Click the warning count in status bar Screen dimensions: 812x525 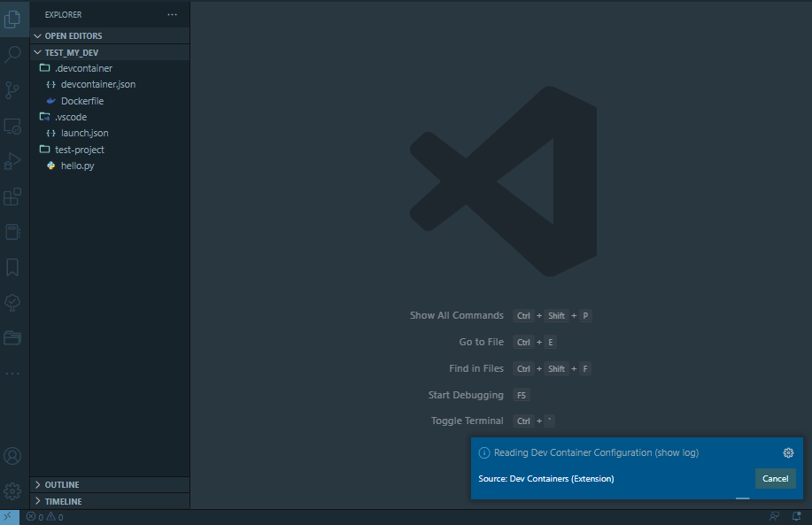coord(55,517)
